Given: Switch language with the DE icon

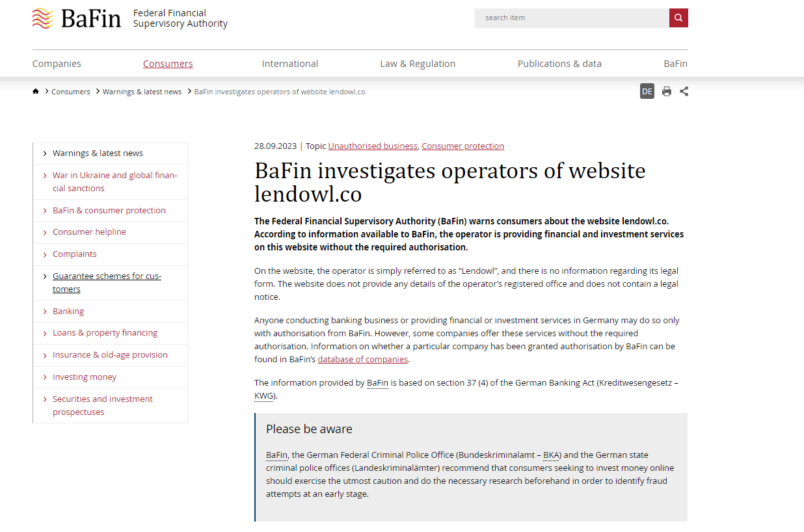Looking at the screenshot, I should click(647, 91).
